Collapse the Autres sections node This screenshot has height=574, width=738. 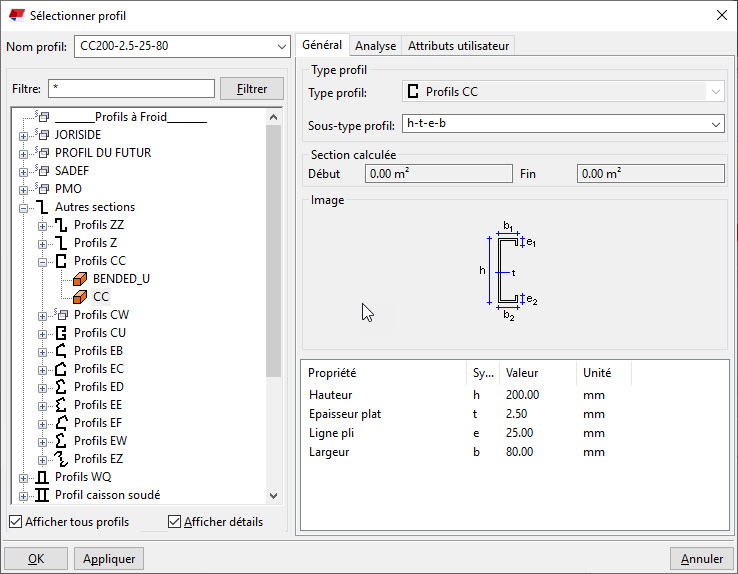coord(23,208)
